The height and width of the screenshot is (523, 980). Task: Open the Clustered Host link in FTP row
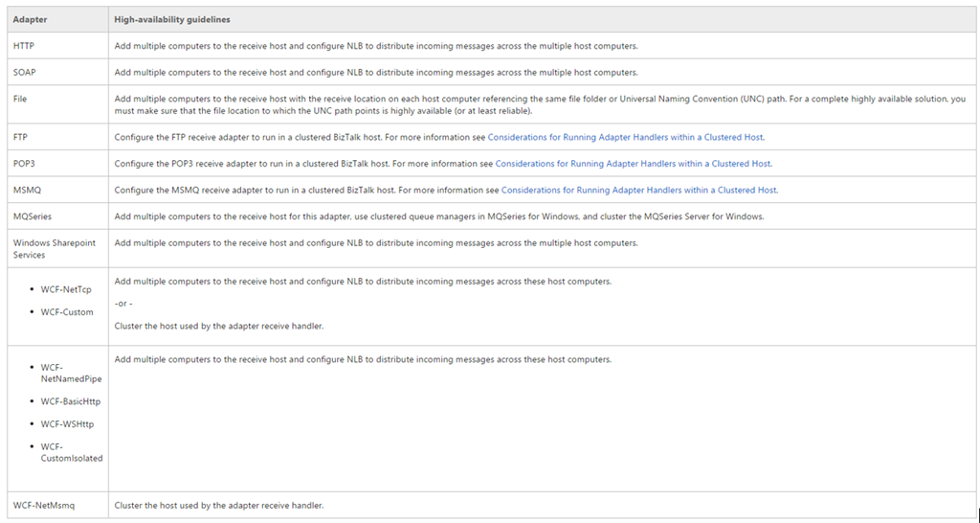(626, 137)
